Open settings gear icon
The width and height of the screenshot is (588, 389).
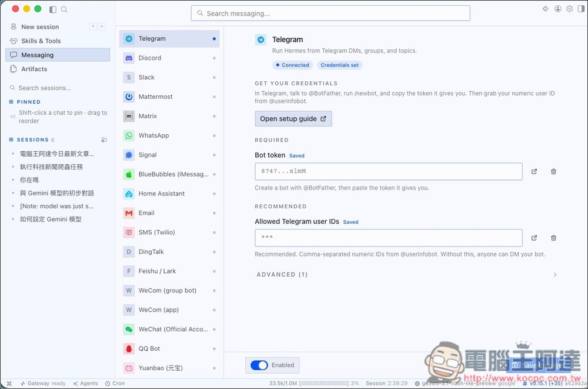[x=570, y=9]
